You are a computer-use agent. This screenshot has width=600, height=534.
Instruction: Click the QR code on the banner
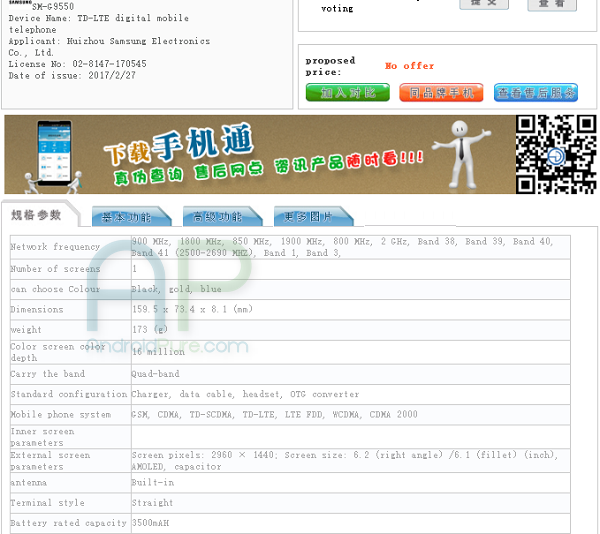tap(556, 154)
